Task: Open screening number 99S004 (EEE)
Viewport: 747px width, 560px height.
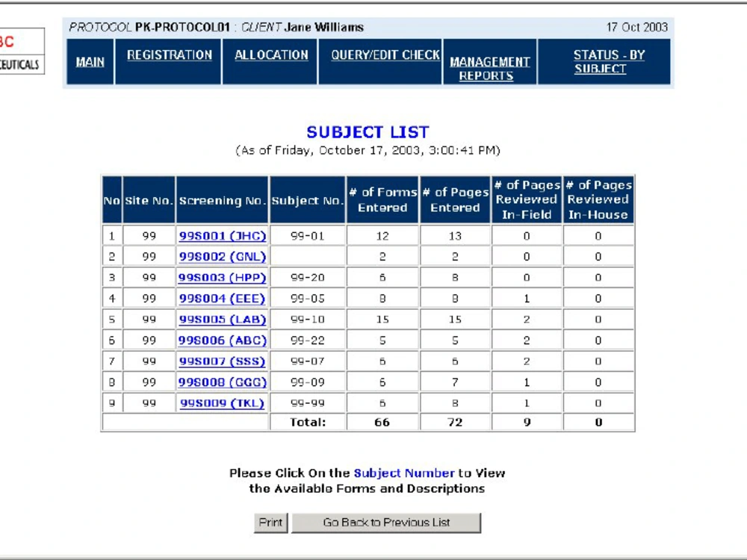Action: click(222, 299)
